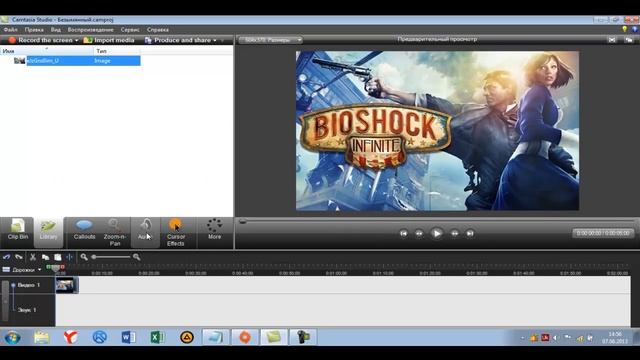Jump to next clip in preview
The image size is (640, 360).
pyautogui.click(x=470, y=233)
